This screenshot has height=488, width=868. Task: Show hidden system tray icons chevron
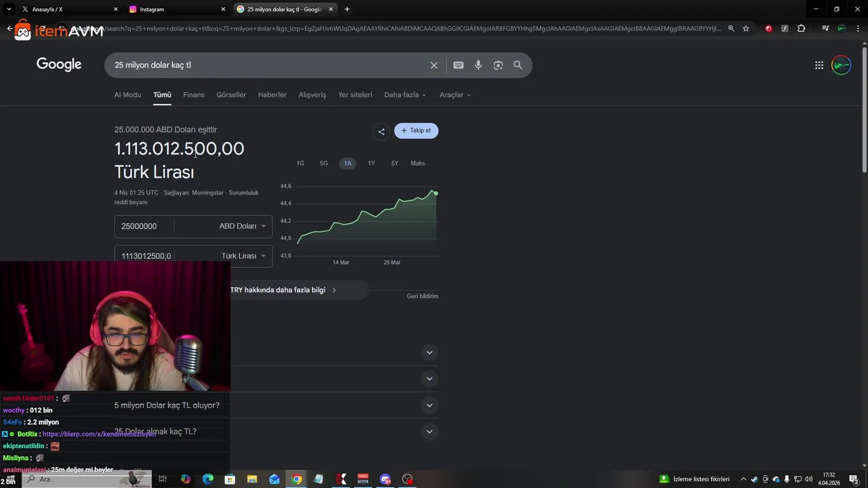pos(743,479)
